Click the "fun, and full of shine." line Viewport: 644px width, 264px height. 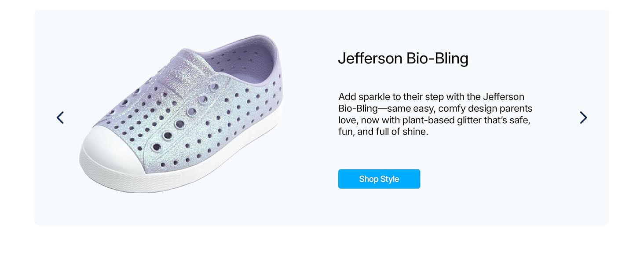[x=383, y=132]
